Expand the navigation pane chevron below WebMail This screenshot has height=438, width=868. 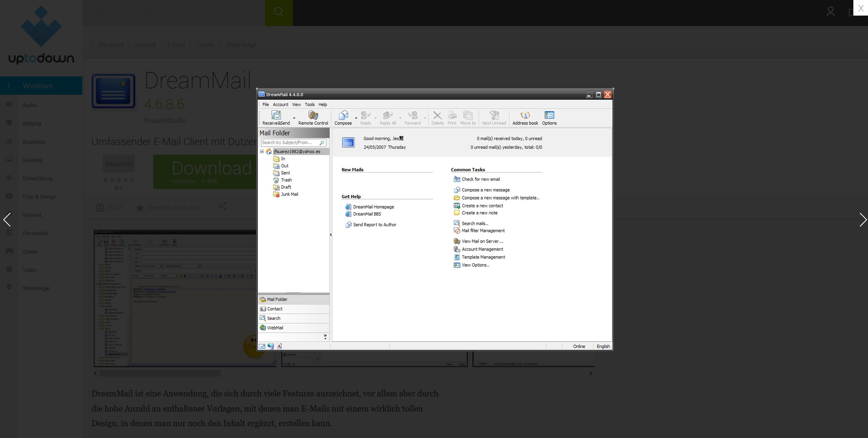point(325,337)
